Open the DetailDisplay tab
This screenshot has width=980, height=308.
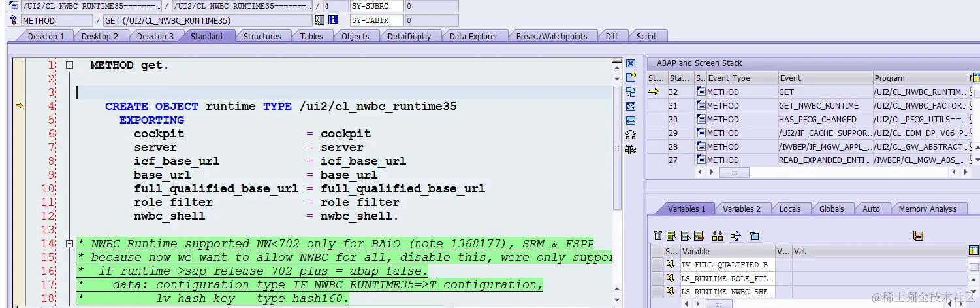click(409, 36)
